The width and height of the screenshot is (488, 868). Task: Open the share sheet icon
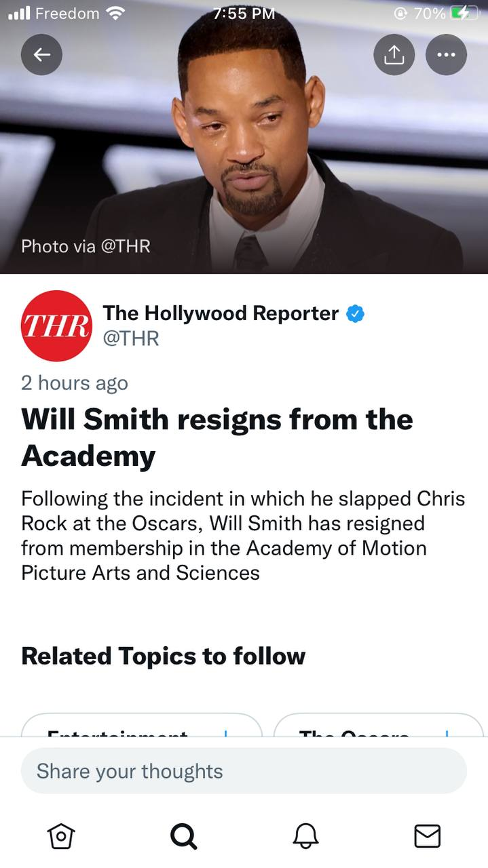[394, 55]
